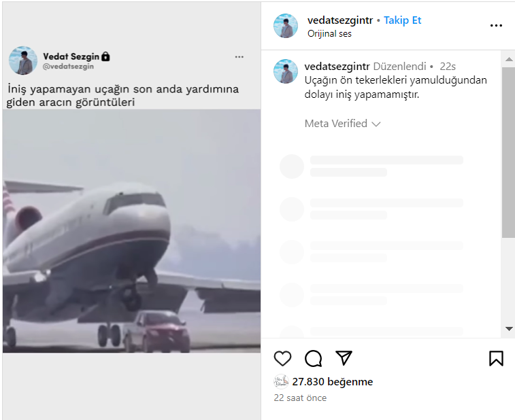This screenshot has width=515, height=420.
Task: Open comments via the speech bubble icon
Action: coord(313,358)
